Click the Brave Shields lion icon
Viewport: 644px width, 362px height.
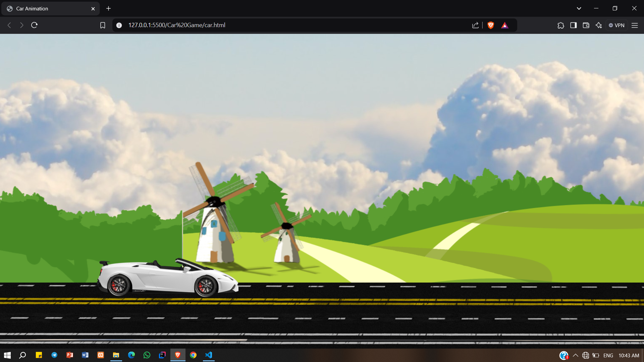[x=491, y=25]
